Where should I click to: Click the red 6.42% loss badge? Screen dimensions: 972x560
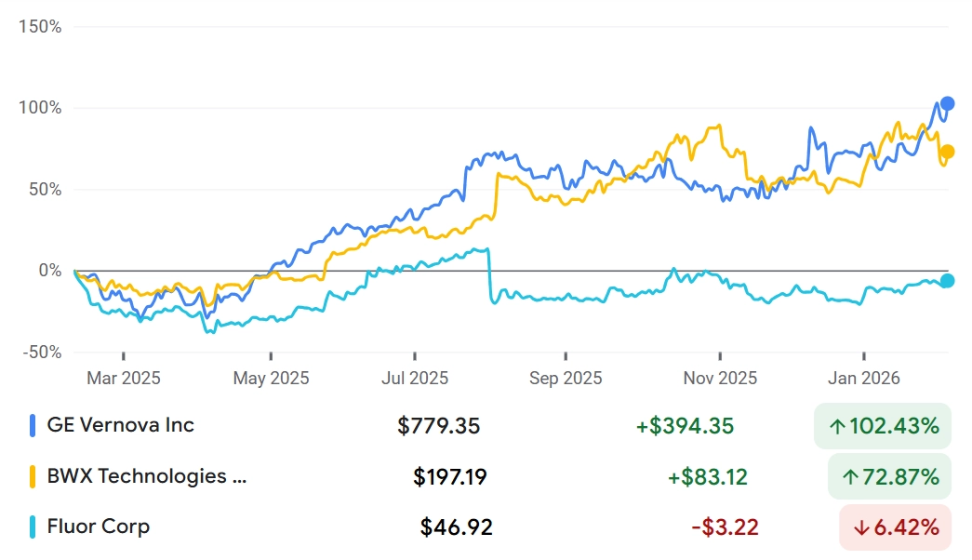pyautogui.click(x=896, y=528)
